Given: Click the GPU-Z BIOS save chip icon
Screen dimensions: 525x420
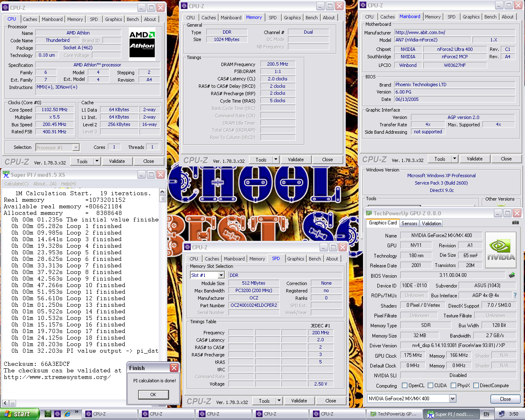Looking at the screenshot, I should coord(512,275).
